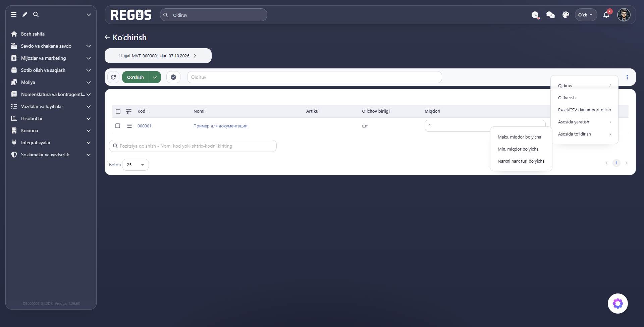Viewport: 644px width, 327px height.
Task: Click the column settings sliders icon
Action: (129, 111)
